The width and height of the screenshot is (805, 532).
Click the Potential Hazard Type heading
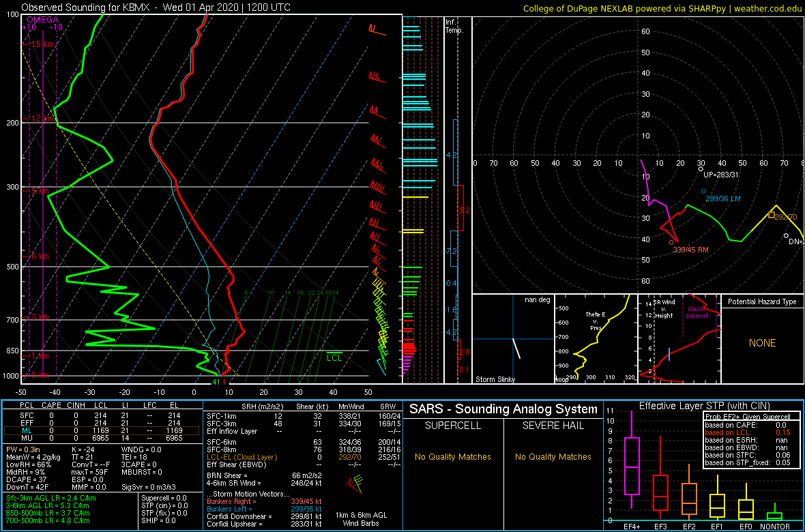762,301
